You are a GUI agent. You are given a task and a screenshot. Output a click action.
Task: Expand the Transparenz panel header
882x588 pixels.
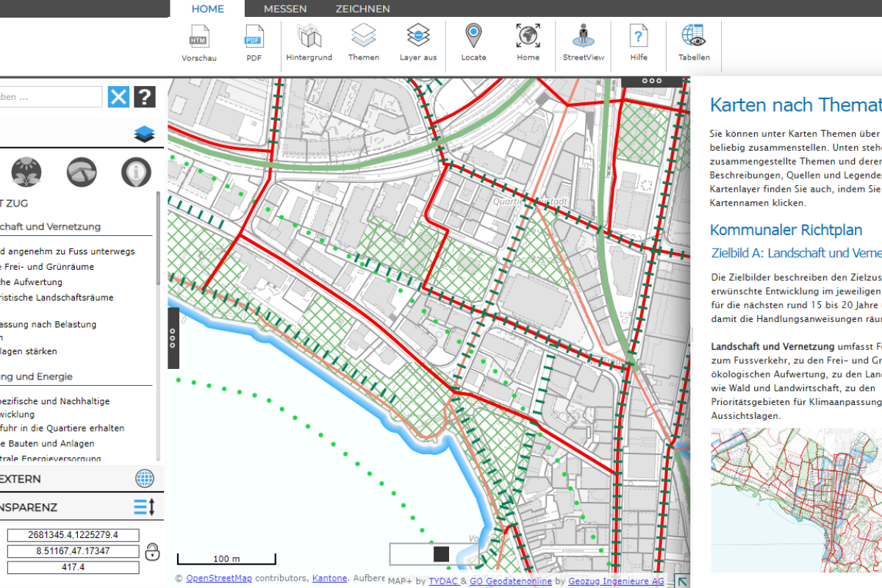click(144, 507)
